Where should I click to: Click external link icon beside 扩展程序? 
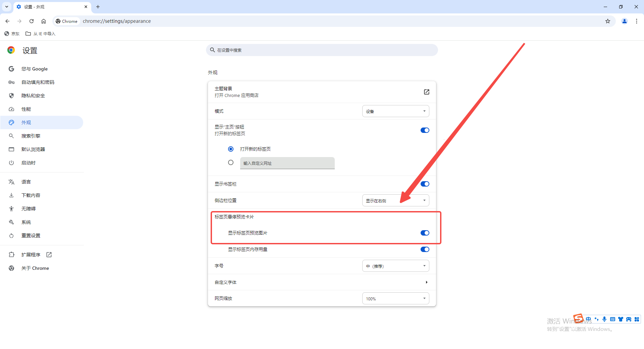click(49, 255)
